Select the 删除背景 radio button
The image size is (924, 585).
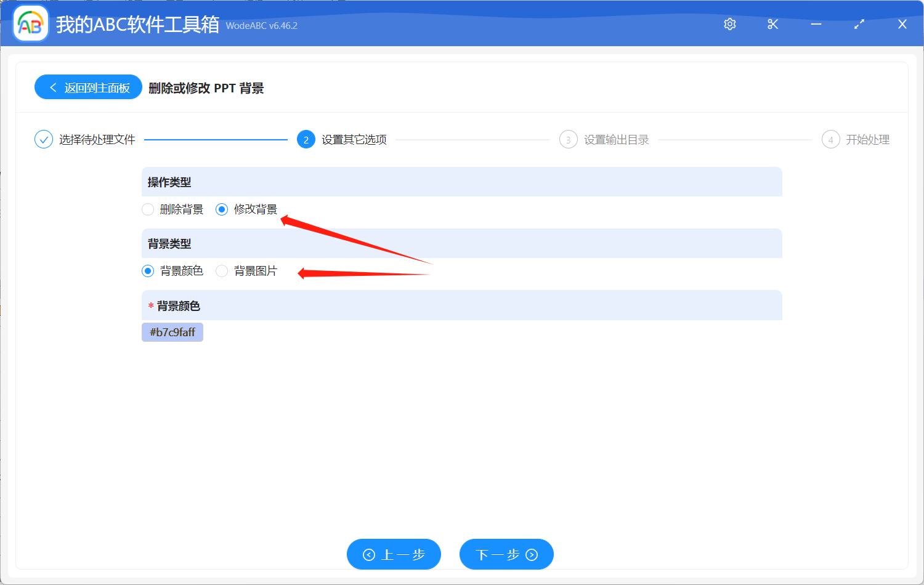tap(148, 209)
